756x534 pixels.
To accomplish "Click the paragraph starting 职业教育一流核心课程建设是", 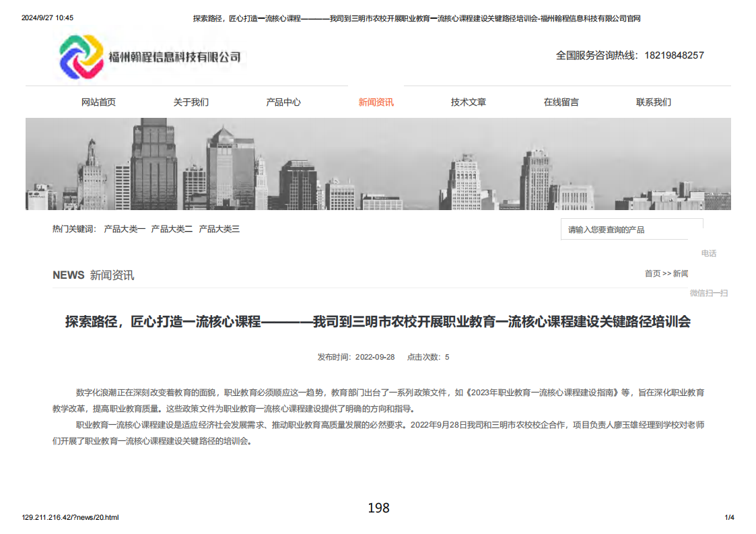I will [378, 433].
